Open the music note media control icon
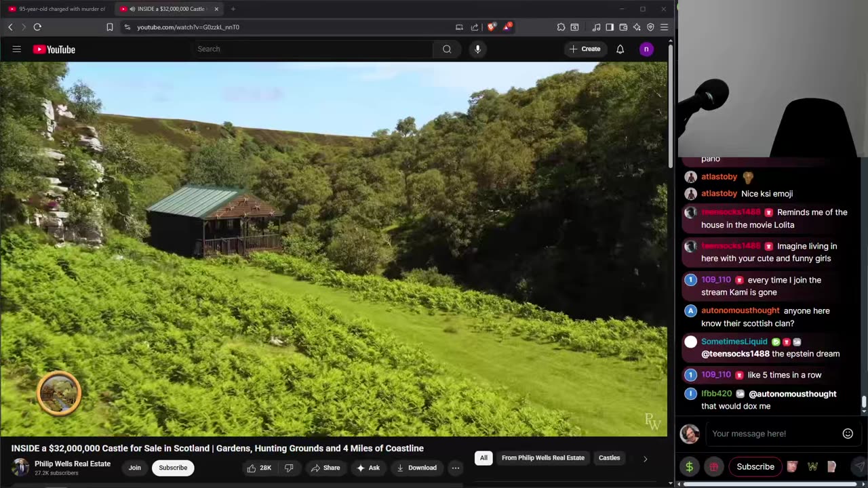The height and width of the screenshot is (488, 868). (x=596, y=27)
